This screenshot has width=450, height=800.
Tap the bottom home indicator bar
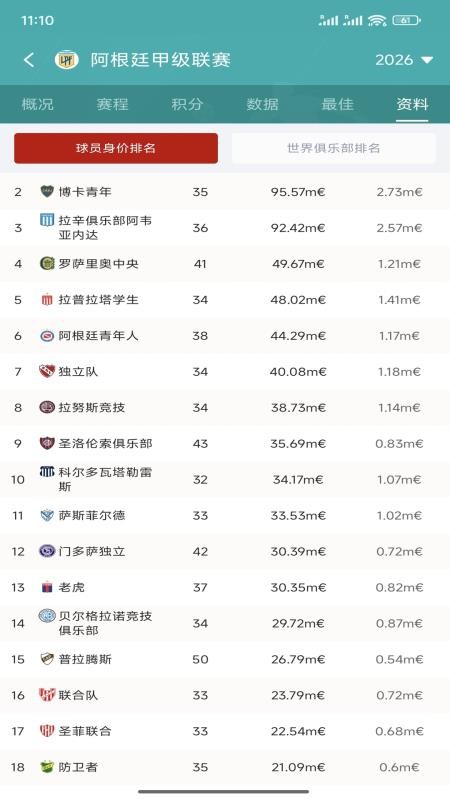[x=223, y=791]
